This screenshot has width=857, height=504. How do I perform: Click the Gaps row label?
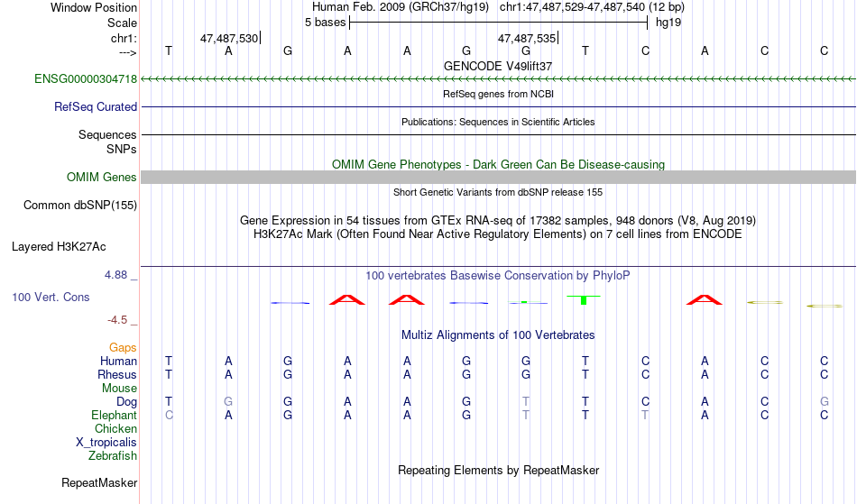click(x=123, y=348)
